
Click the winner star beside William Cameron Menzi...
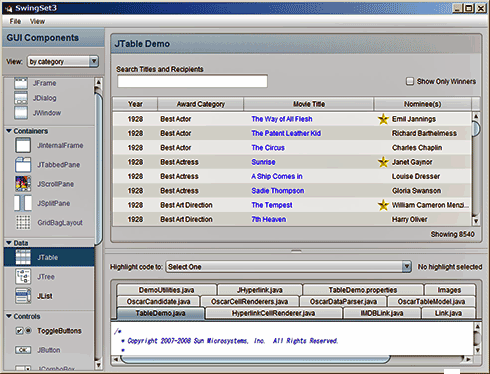point(383,205)
